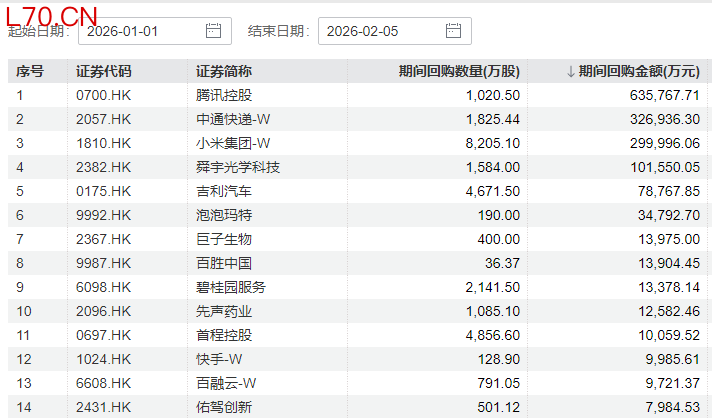Click repurchase quantity 4,671.50
Screen dimensions: 712x418
click(x=493, y=192)
